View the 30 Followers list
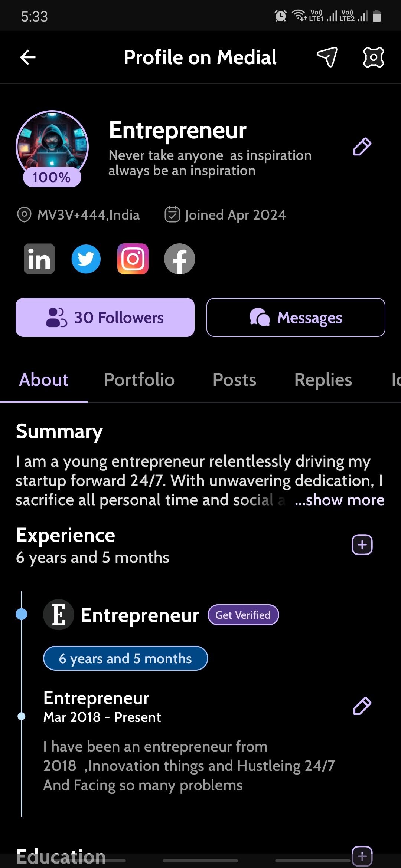 click(105, 318)
